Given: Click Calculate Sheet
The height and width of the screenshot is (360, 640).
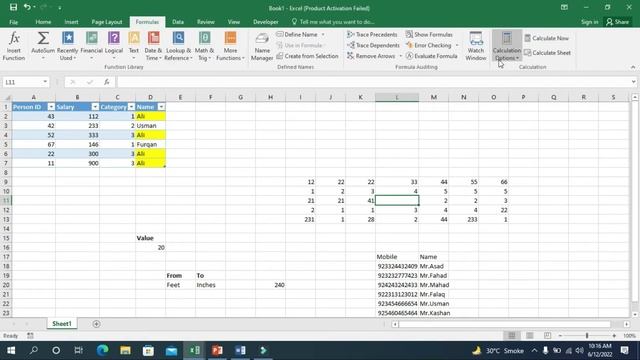Looking at the screenshot, I should 547,53.
